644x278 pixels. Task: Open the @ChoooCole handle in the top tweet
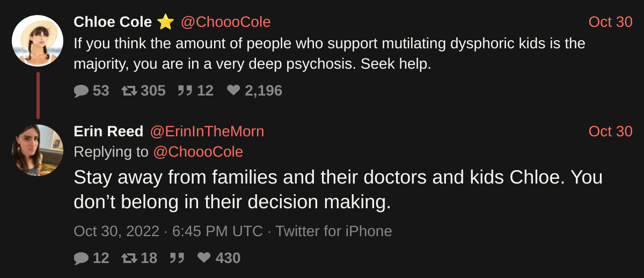(x=225, y=22)
